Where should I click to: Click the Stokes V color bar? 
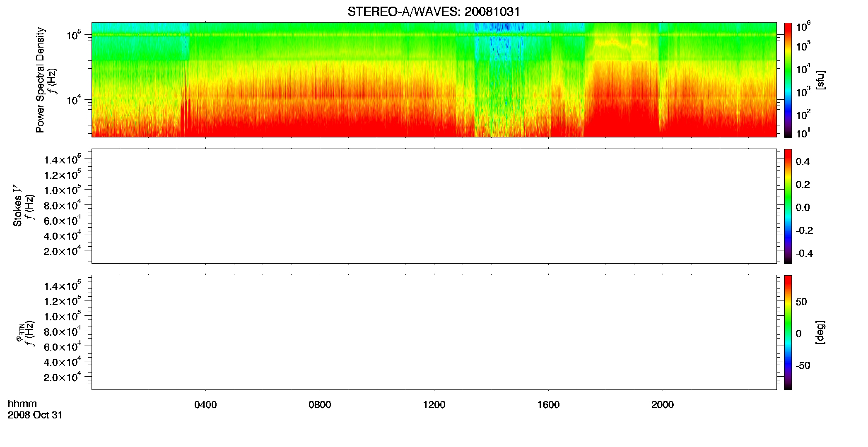pyautogui.click(x=788, y=206)
